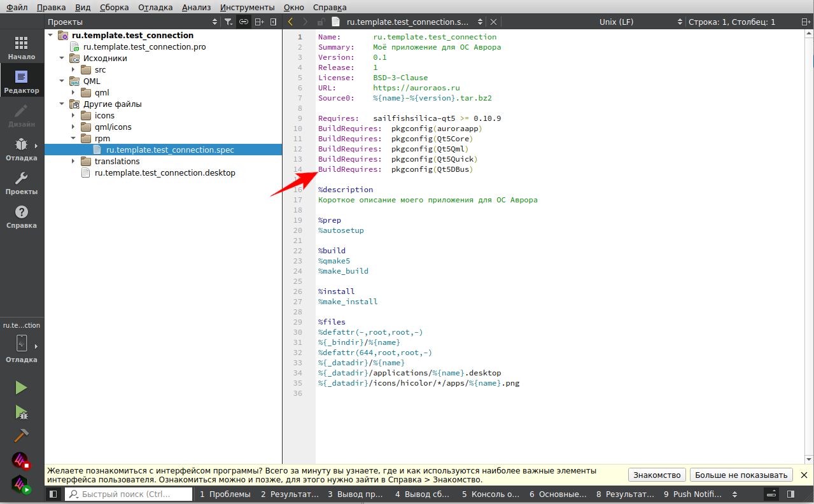Click Больше не показывать button
The image size is (814, 504).
741,475
